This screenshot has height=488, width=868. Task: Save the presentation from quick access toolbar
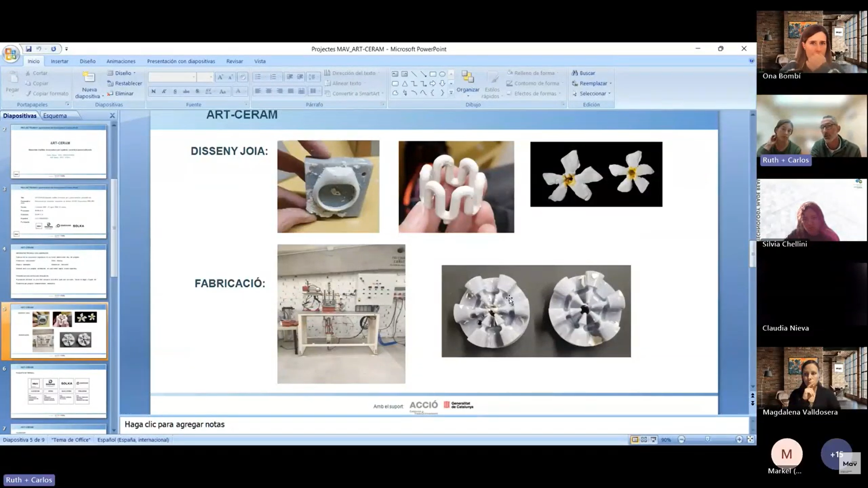28,49
